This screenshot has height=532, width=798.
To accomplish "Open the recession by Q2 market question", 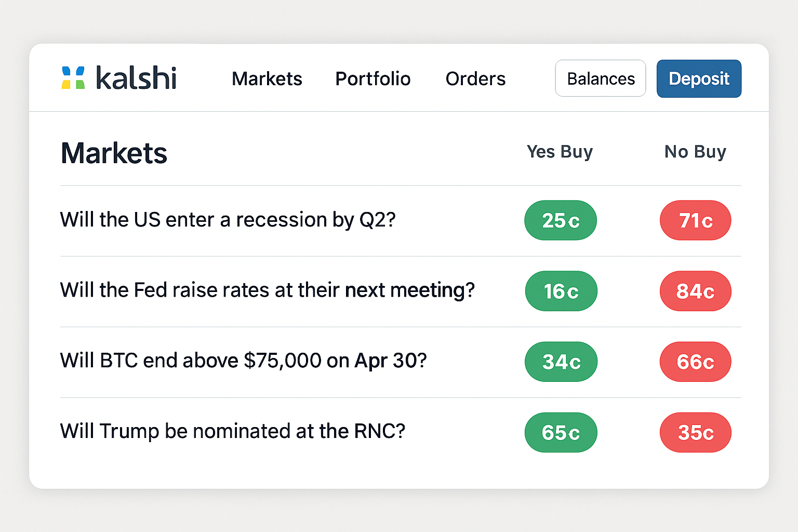I will [x=228, y=220].
